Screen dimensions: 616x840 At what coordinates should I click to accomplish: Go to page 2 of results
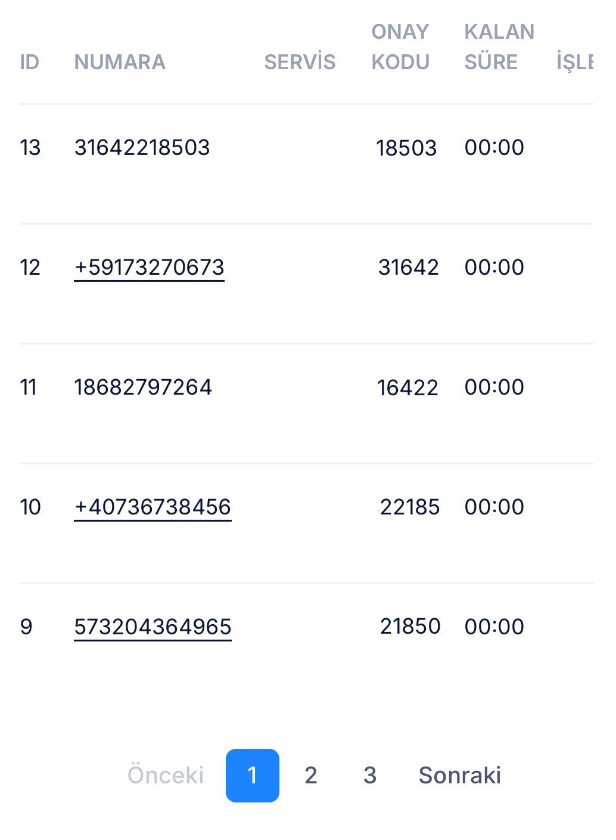(x=310, y=775)
